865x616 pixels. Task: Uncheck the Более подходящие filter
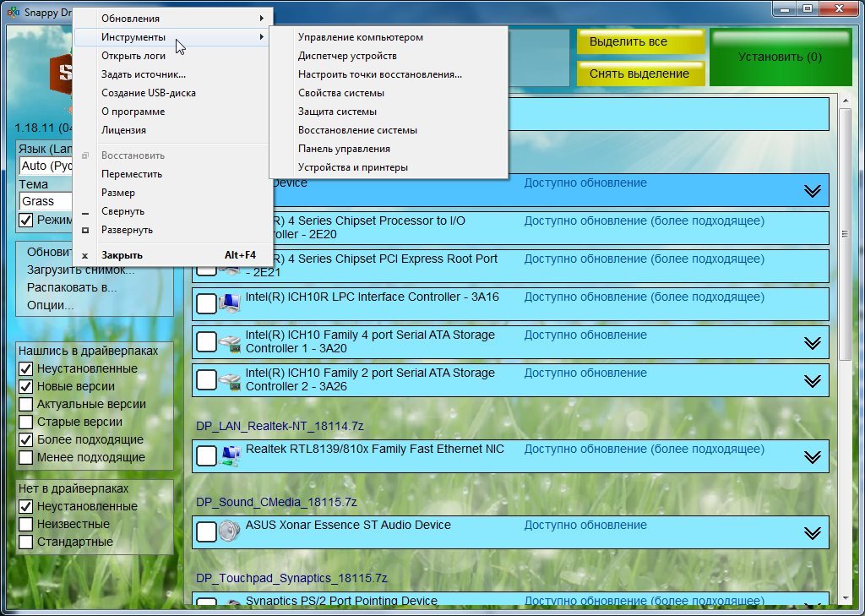(x=26, y=440)
